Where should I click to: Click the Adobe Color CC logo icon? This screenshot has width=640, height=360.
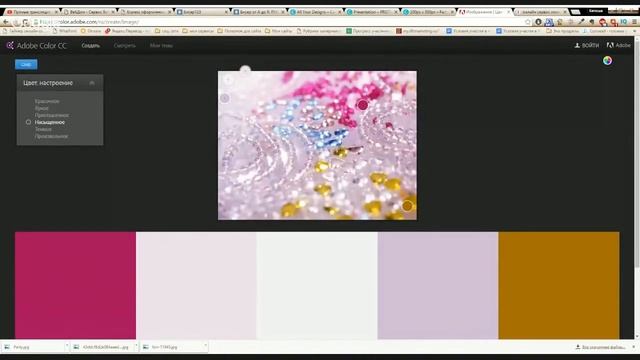tap(10, 45)
